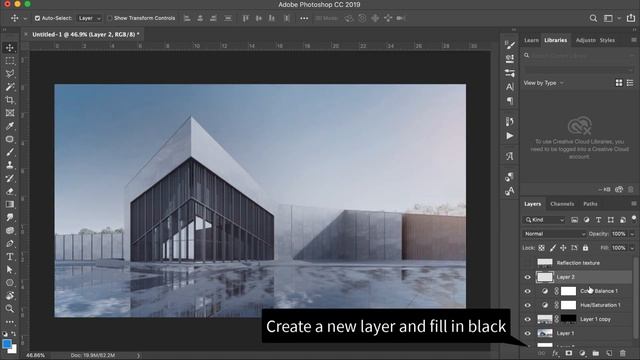Hide the Color Balance 1 adjustment layer
Viewport: 640px width, 360px height.
coord(527,291)
